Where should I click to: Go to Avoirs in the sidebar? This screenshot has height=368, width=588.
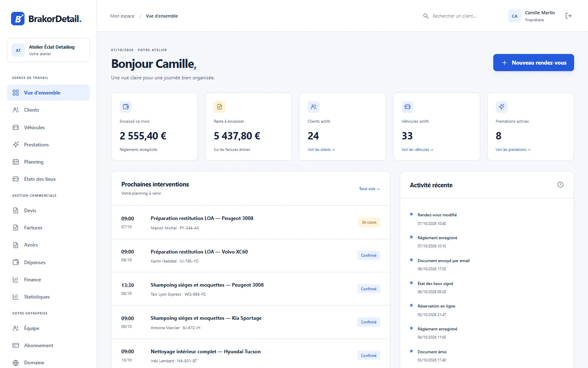coord(48,245)
